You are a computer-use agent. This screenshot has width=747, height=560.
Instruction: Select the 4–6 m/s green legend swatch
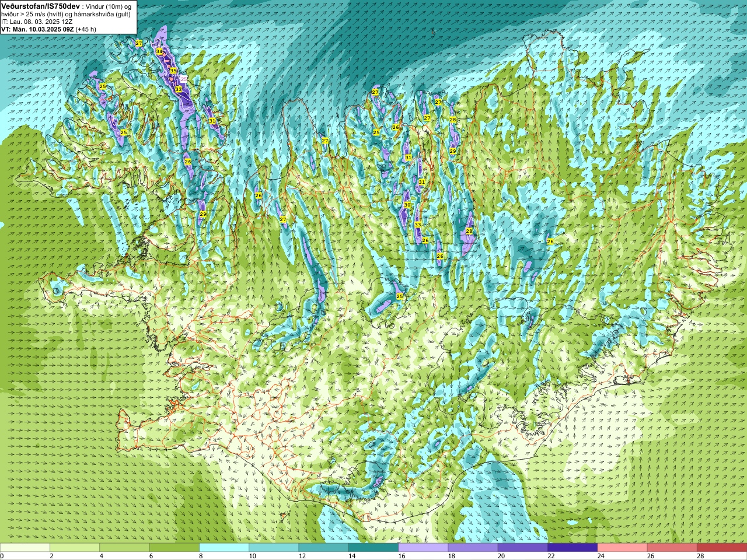click(x=124, y=548)
